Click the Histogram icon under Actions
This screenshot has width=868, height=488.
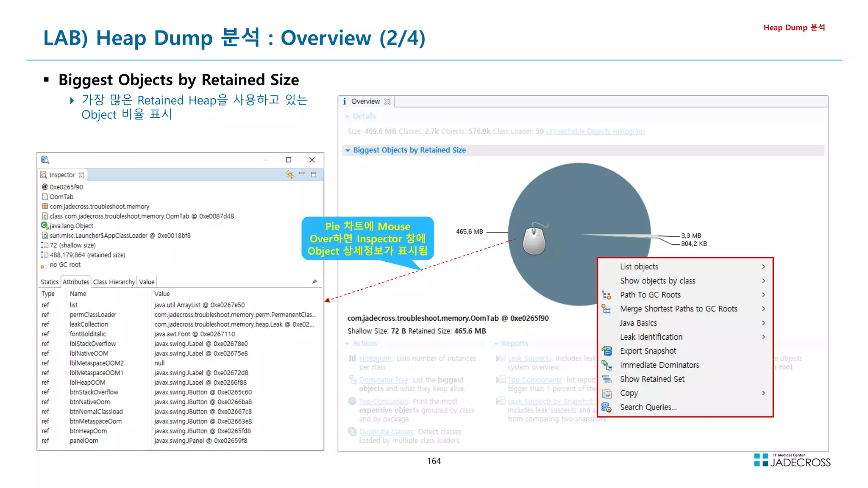[353, 358]
